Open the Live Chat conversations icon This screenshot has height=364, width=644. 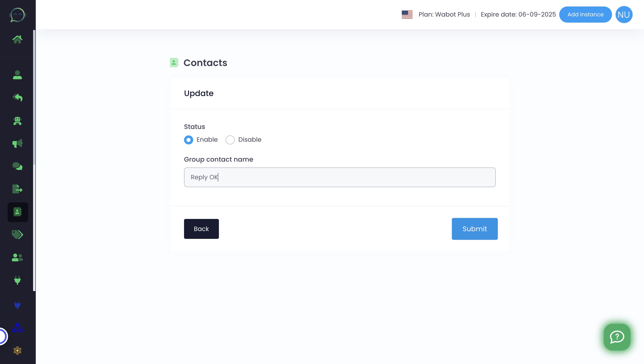pos(17,166)
